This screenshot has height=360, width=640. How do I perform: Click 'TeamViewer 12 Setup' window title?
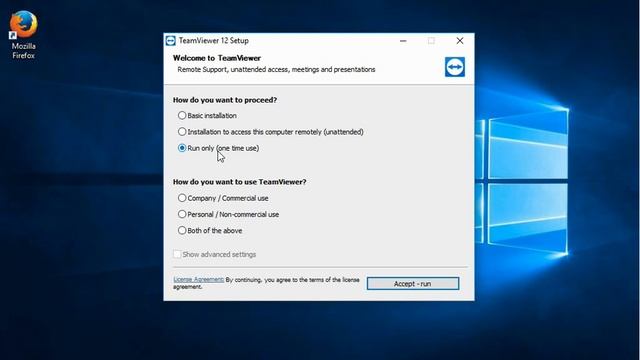click(x=213, y=41)
